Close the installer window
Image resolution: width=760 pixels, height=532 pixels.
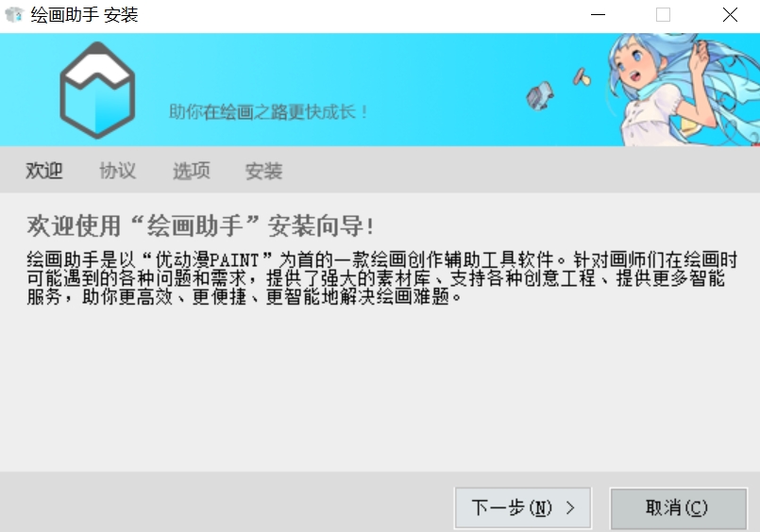(x=730, y=14)
